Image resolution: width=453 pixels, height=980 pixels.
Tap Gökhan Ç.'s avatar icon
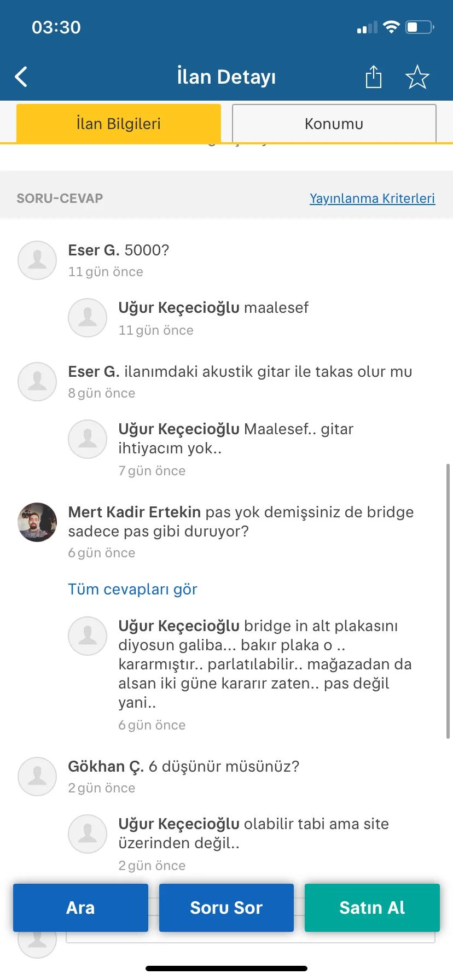[x=37, y=776]
